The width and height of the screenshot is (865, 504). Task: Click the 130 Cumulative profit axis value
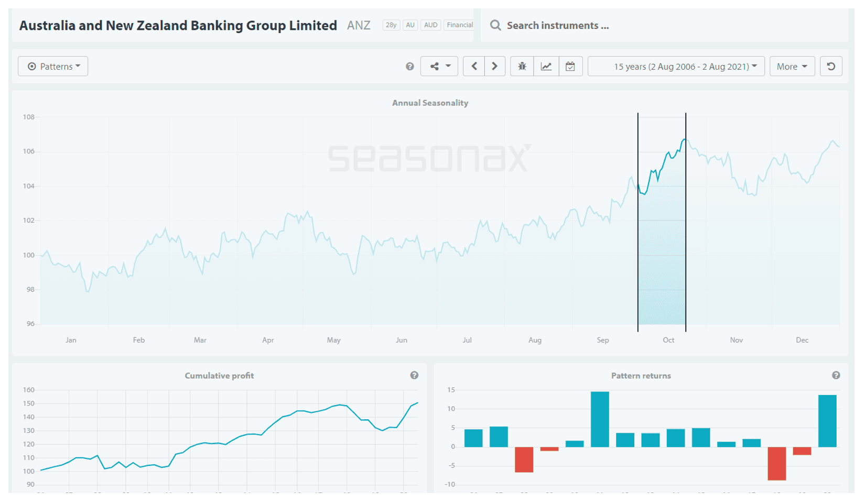[x=29, y=431]
